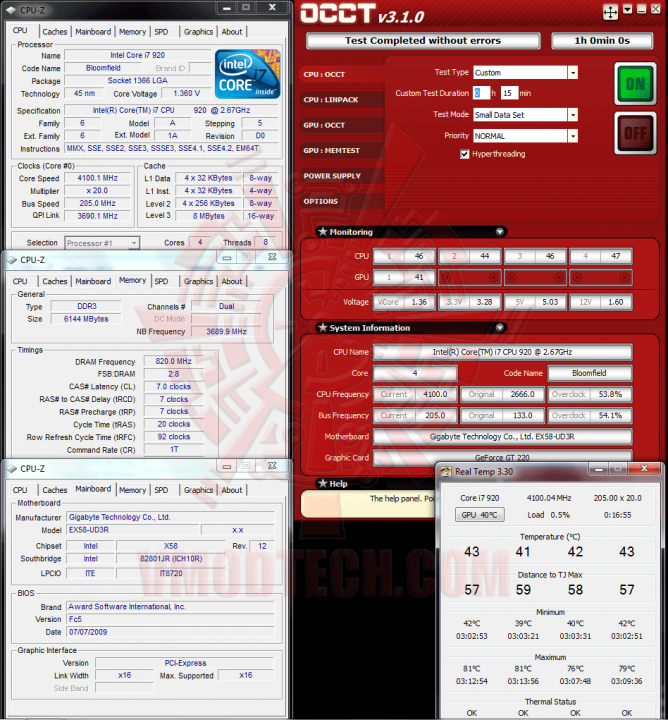Open Memory tab in CPU-Z Mainboard window

132,490
